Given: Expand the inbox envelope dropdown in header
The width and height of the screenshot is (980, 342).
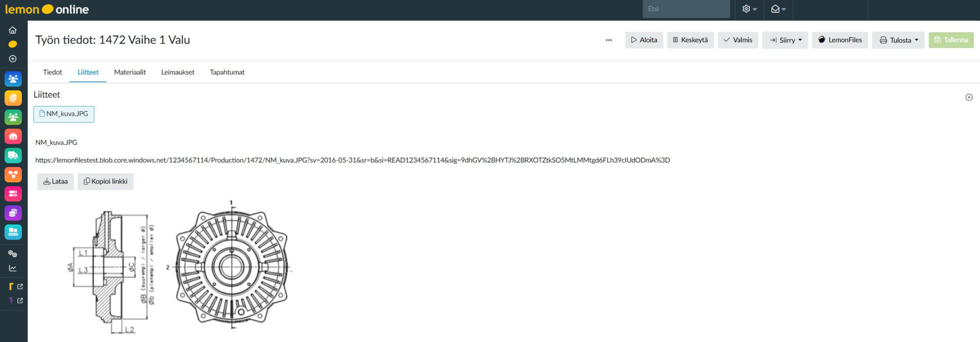Looking at the screenshot, I should [778, 9].
